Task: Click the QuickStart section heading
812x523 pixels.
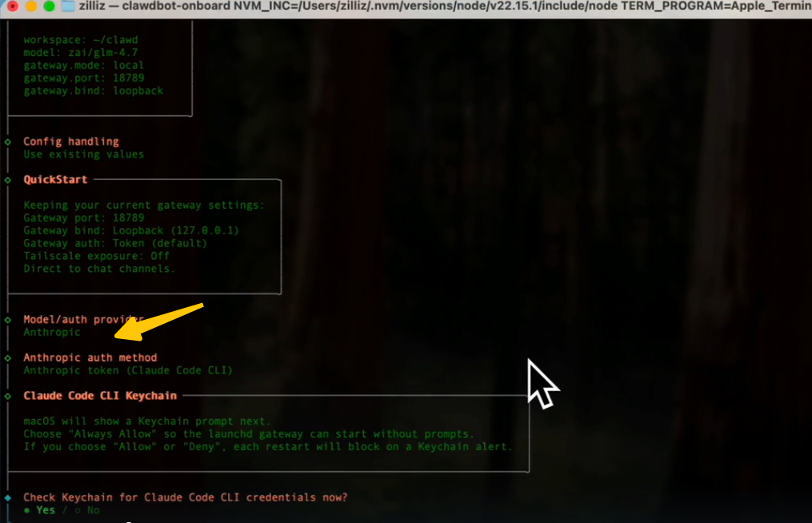Action: pyautogui.click(x=55, y=180)
